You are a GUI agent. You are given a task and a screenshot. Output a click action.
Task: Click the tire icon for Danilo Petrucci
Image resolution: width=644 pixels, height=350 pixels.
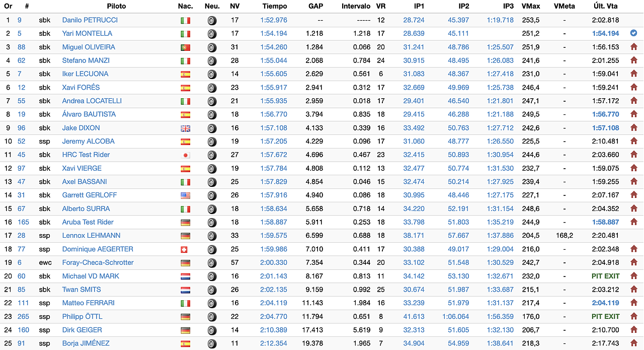(x=212, y=20)
